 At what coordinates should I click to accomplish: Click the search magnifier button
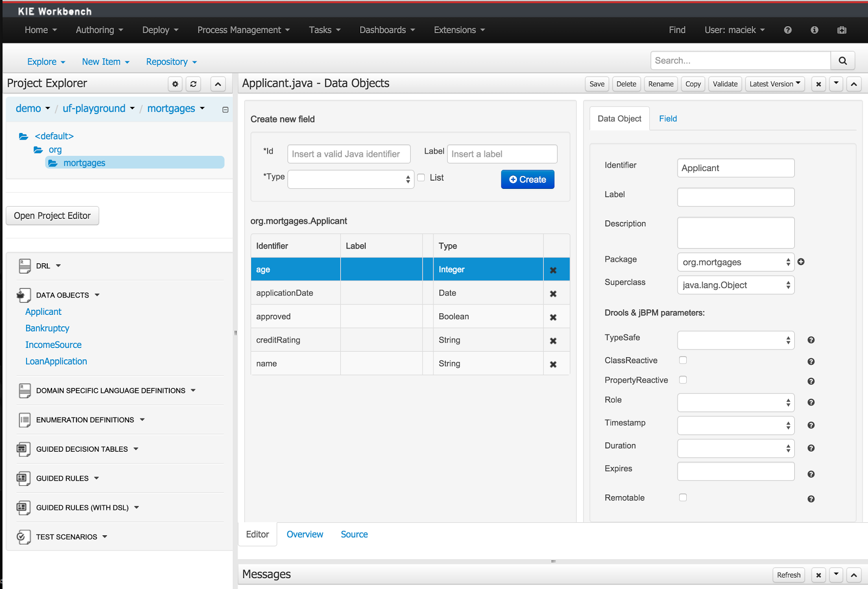click(x=843, y=61)
